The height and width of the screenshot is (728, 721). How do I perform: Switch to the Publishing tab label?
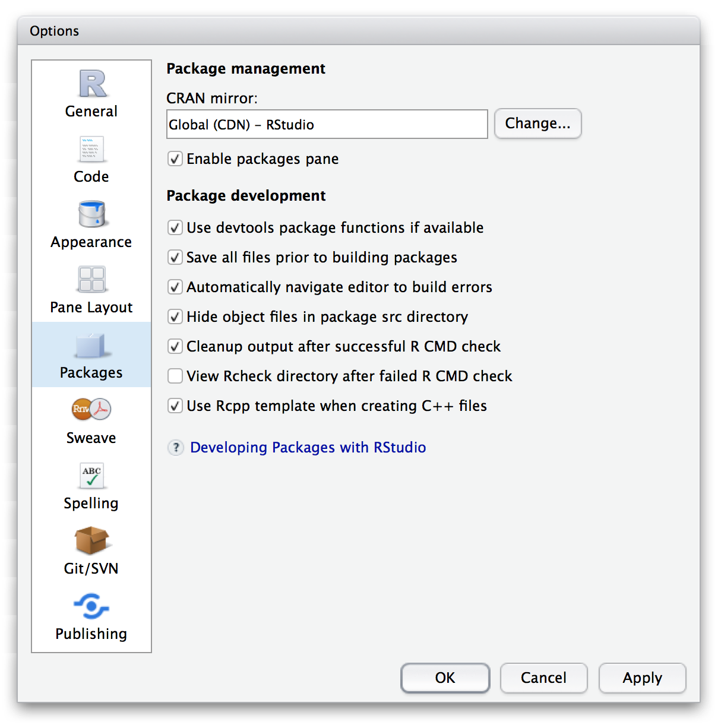point(91,634)
